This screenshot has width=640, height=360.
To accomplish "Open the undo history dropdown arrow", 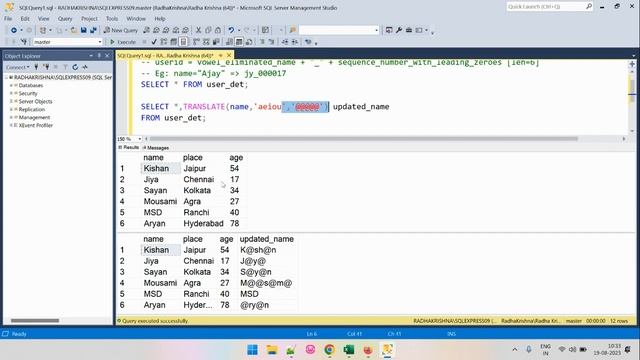I will [239, 30].
